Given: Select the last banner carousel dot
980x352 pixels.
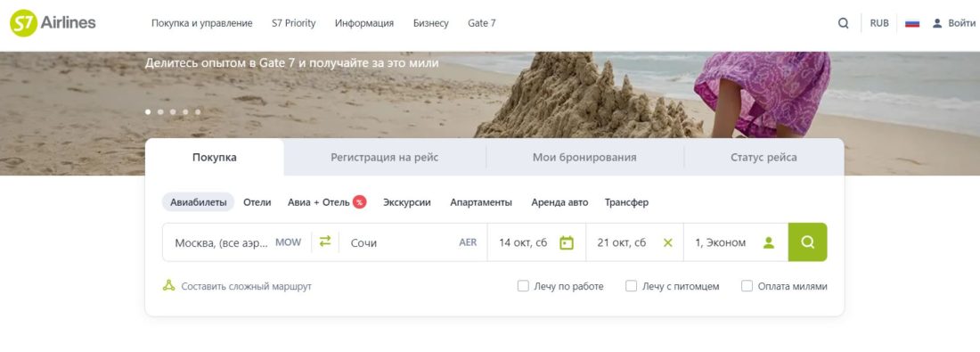Looking at the screenshot, I should (x=198, y=112).
